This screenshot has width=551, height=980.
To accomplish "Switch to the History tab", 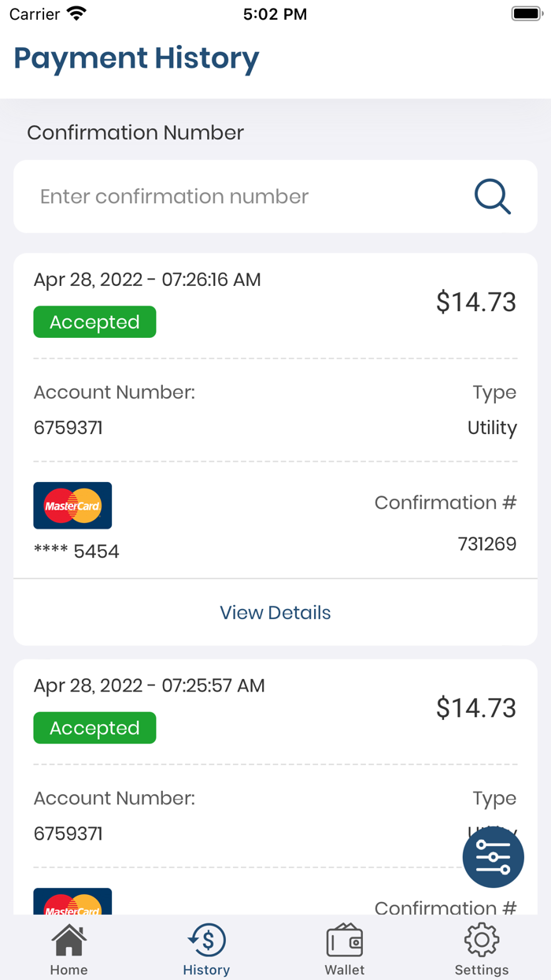I will 206,948.
